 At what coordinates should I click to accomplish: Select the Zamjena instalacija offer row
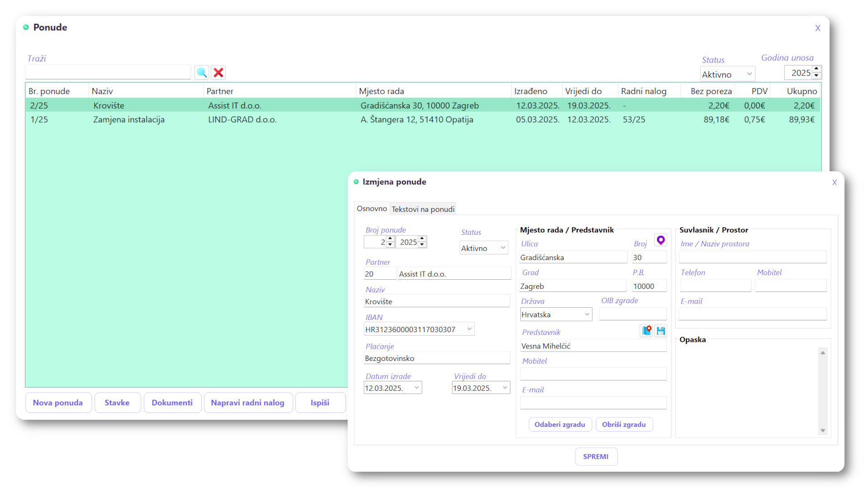tap(129, 120)
